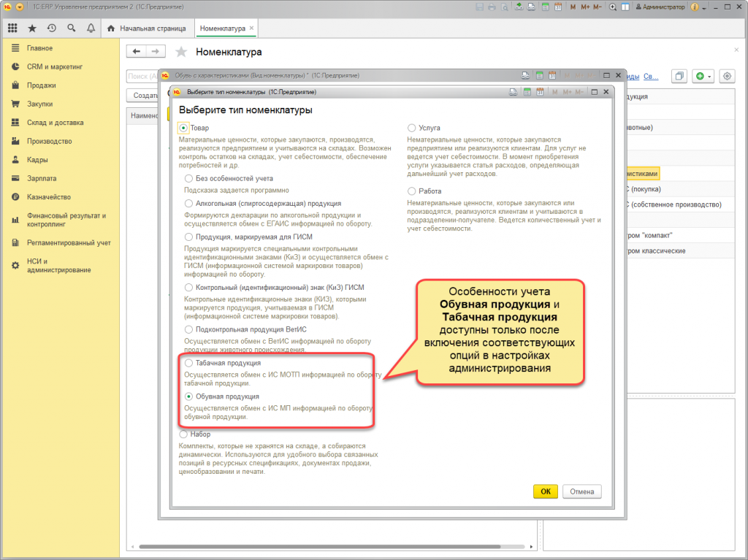The height and width of the screenshot is (560, 748).
Task: Click the search field in Номенклатура list
Action: pyautogui.click(x=142, y=76)
